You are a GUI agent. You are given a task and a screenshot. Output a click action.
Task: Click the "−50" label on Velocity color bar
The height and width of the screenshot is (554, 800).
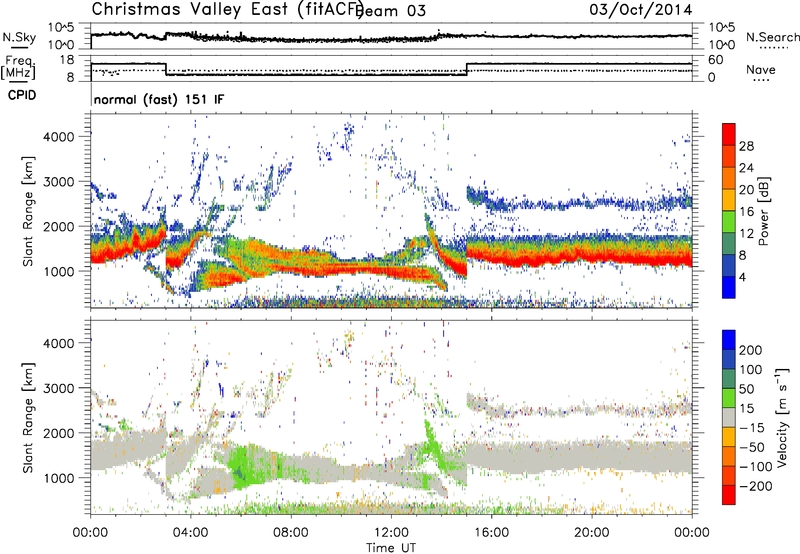click(x=752, y=447)
